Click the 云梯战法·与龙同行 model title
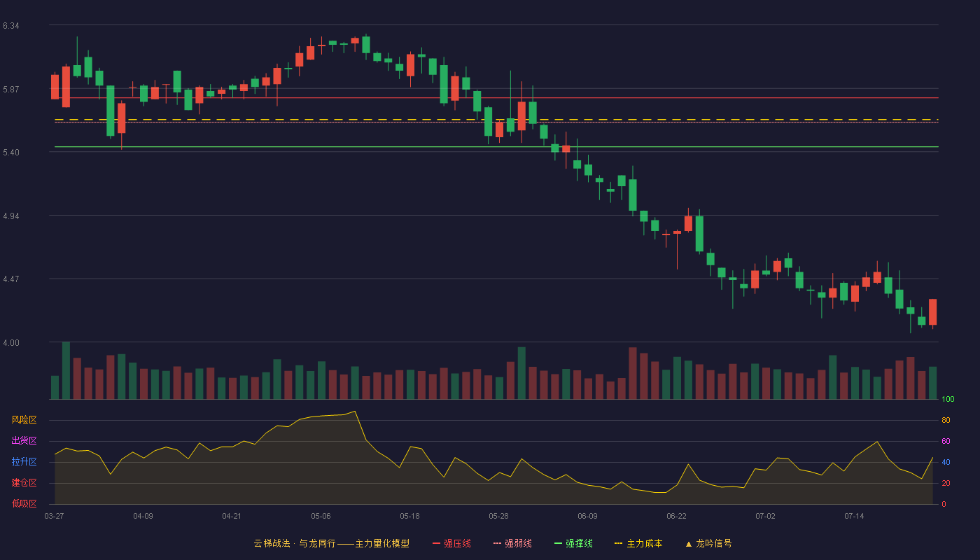 pyautogui.click(x=331, y=543)
